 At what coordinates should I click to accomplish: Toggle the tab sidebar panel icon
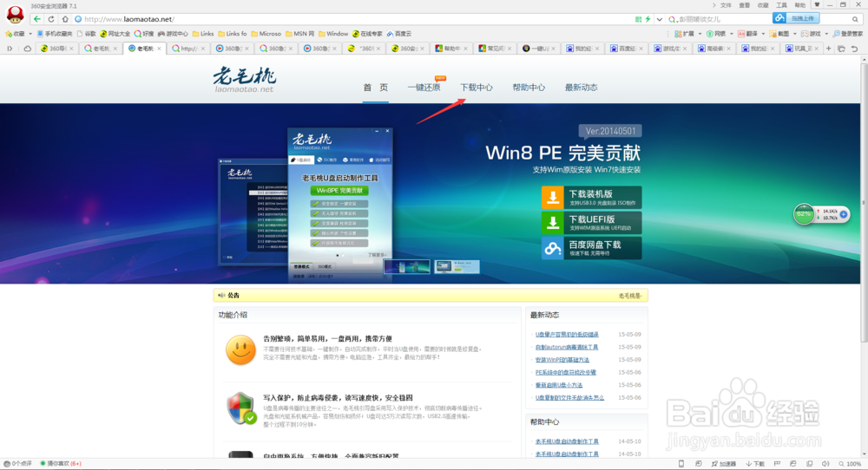[10, 49]
